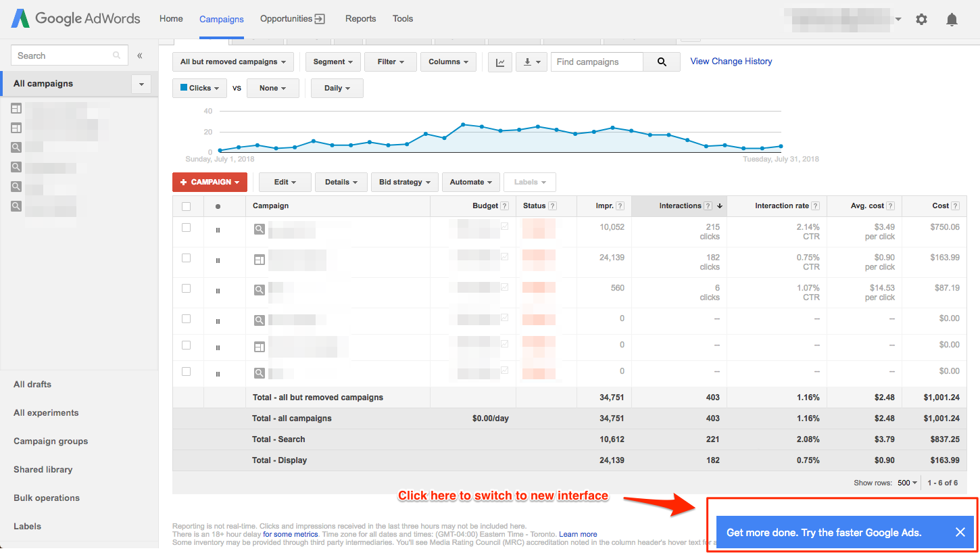Viewport: 980px width, 553px height.
Task: Open the notifications bell
Action: coord(952,20)
